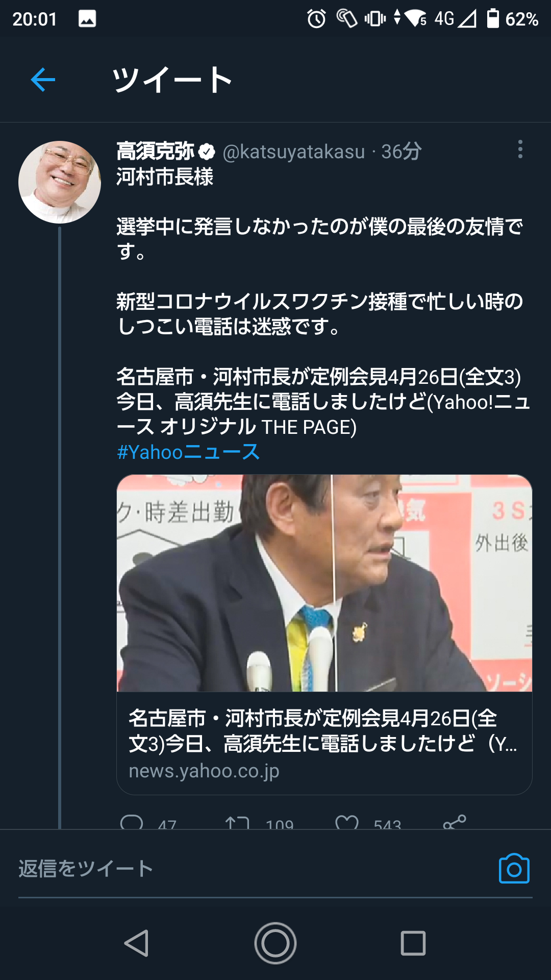Viewport: 551px width, 980px height.
Task: Tap the retweet icon
Action: (x=237, y=822)
